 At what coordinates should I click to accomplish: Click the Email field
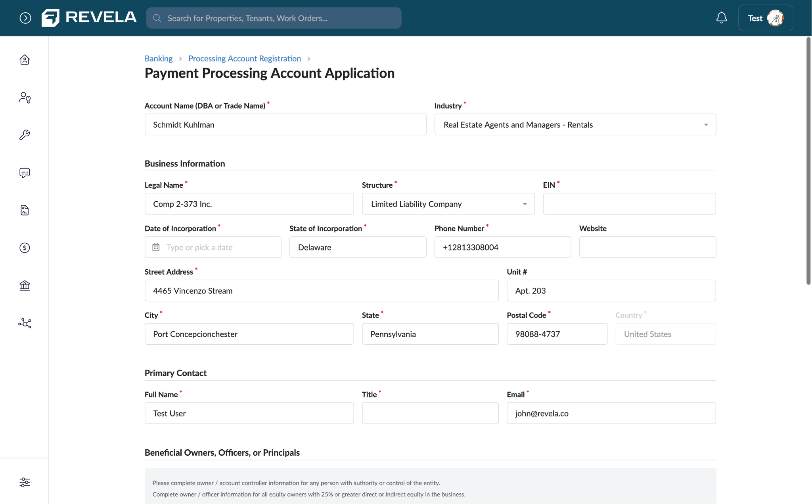click(x=611, y=413)
